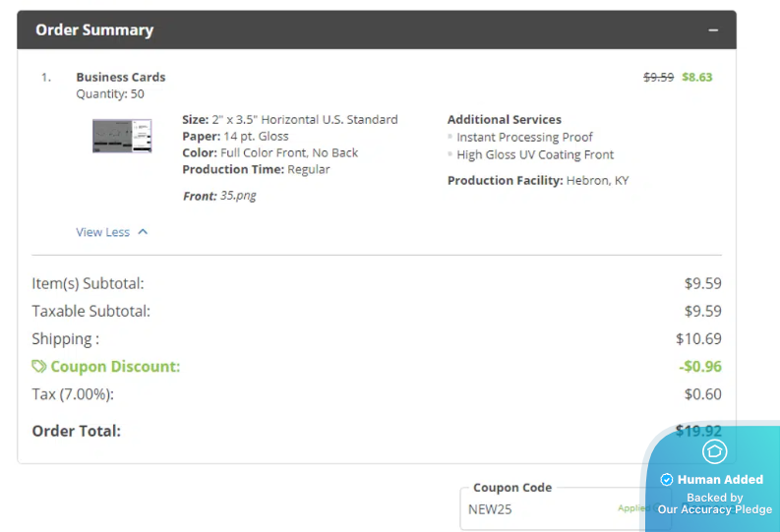Viewport: 780px width, 532px height.
Task: Collapse the Order Summary with the minus icon
Action: 713,30
